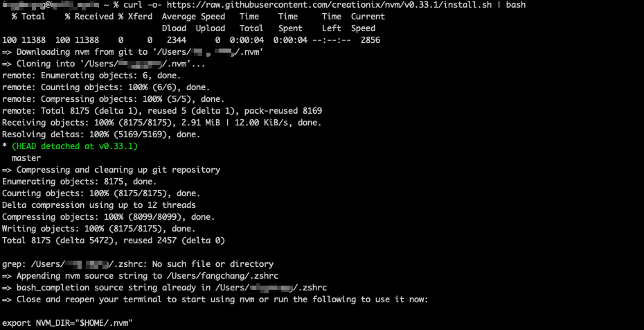
Task: Click the master branch line
Action: [26, 158]
